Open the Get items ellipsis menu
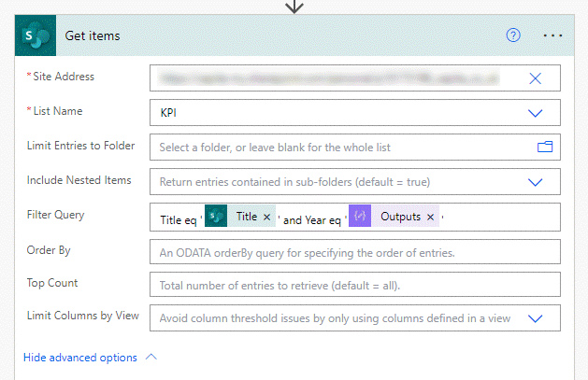 pos(552,35)
